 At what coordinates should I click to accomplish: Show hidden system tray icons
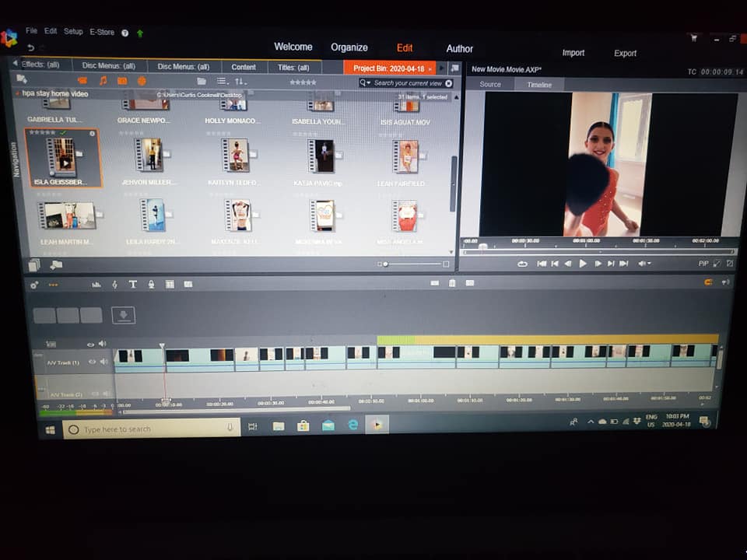[591, 422]
